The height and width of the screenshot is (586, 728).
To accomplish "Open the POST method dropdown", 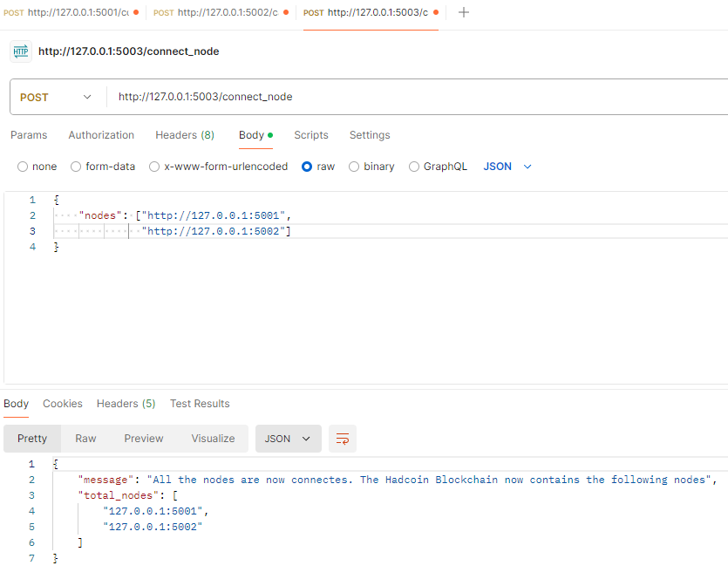I will click(56, 97).
